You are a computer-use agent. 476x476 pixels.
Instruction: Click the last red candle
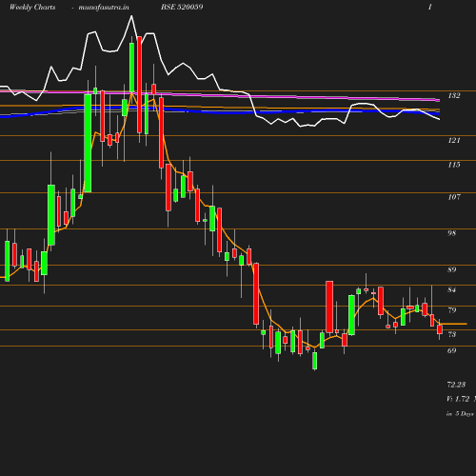click(440, 329)
